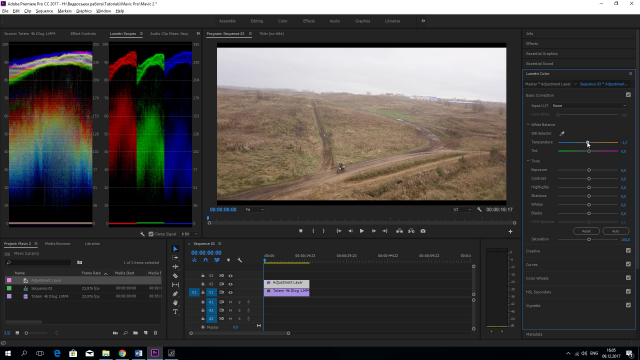The height and width of the screenshot is (360, 640).
Task: Show hidden source panel tabs chevron
Action: click(x=198, y=33)
